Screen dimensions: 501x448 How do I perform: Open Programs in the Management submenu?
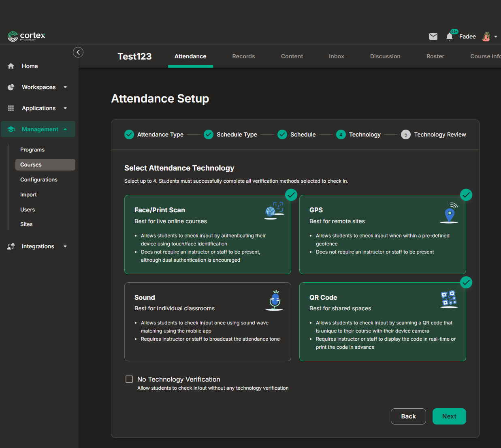[32, 150]
